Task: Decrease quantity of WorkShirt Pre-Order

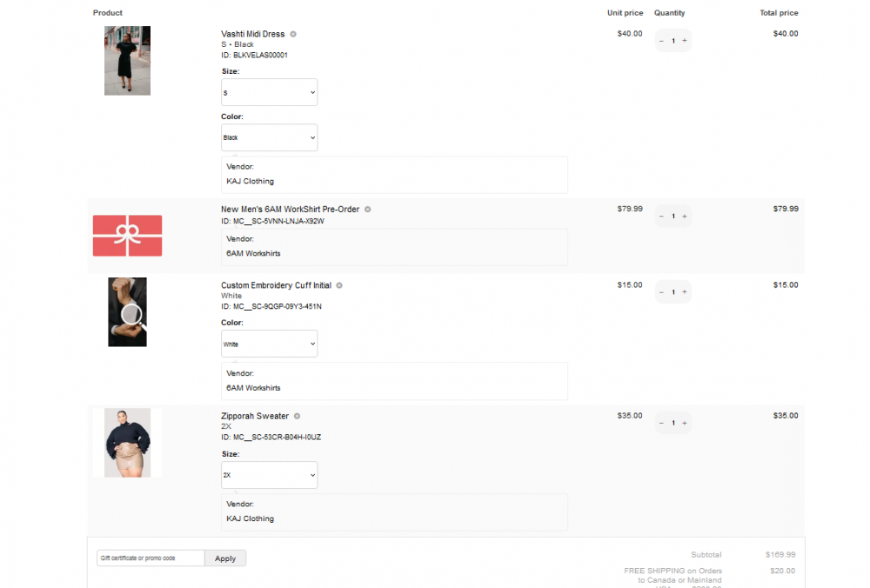Action: tap(662, 216)
